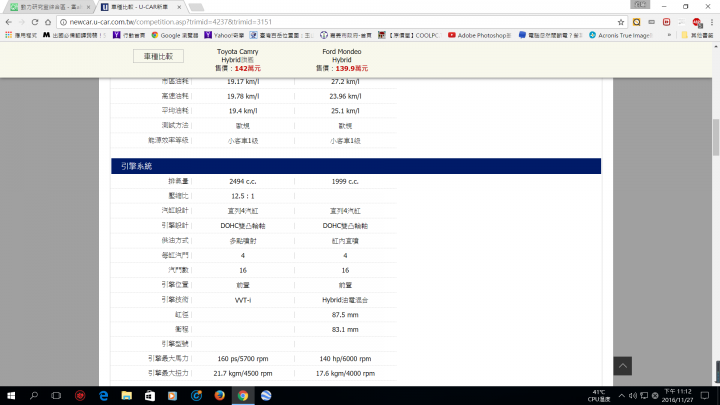Viewport: 720px width, 405px height.
Task: Click the back-to-top arrow button
Action: tap(622, 366)
